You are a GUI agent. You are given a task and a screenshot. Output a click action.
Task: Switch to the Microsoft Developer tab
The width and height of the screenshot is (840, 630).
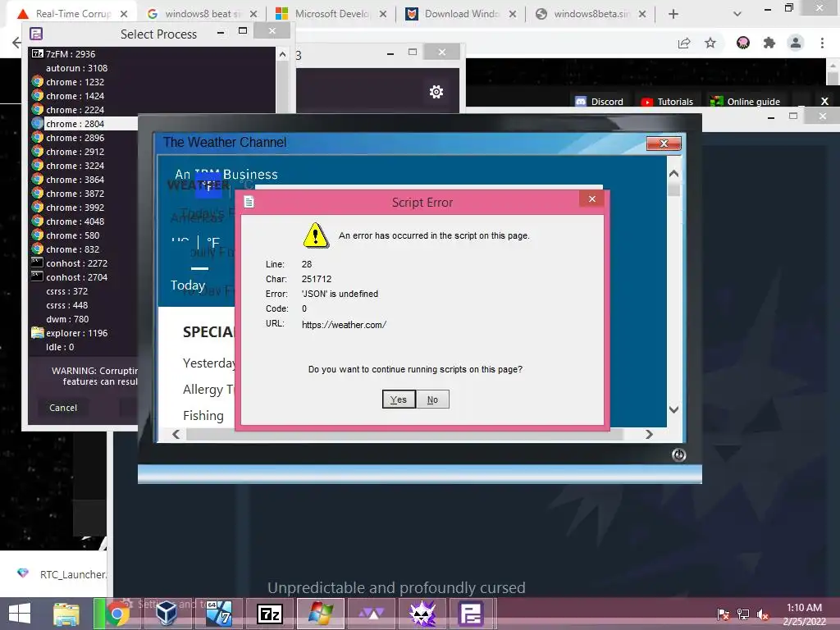[x=332, y=14]
